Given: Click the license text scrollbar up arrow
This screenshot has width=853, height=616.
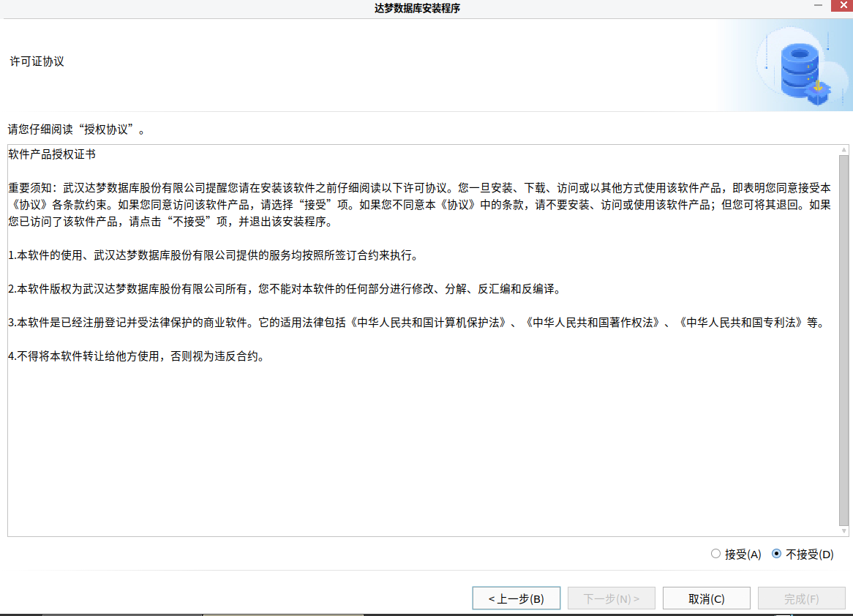Looking at the screenshot, I should (843, 150).
